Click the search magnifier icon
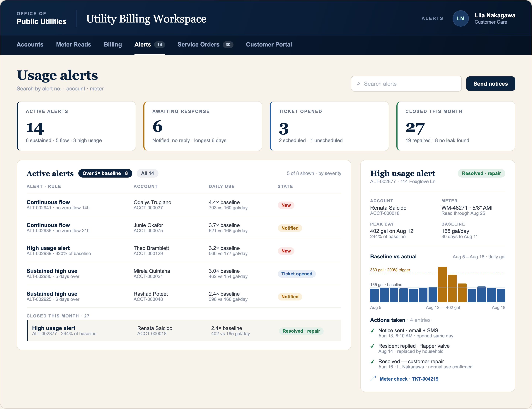This screenshot has width=532, height=409. (x=359, y=84)
